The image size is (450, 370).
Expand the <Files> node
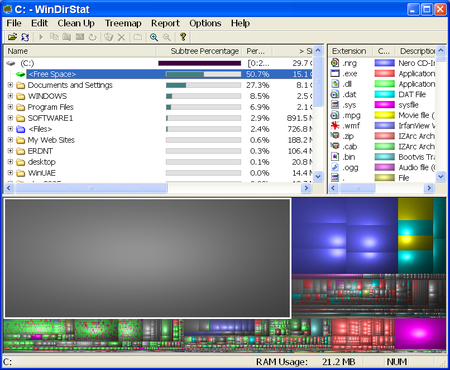[x=10, y=129]
